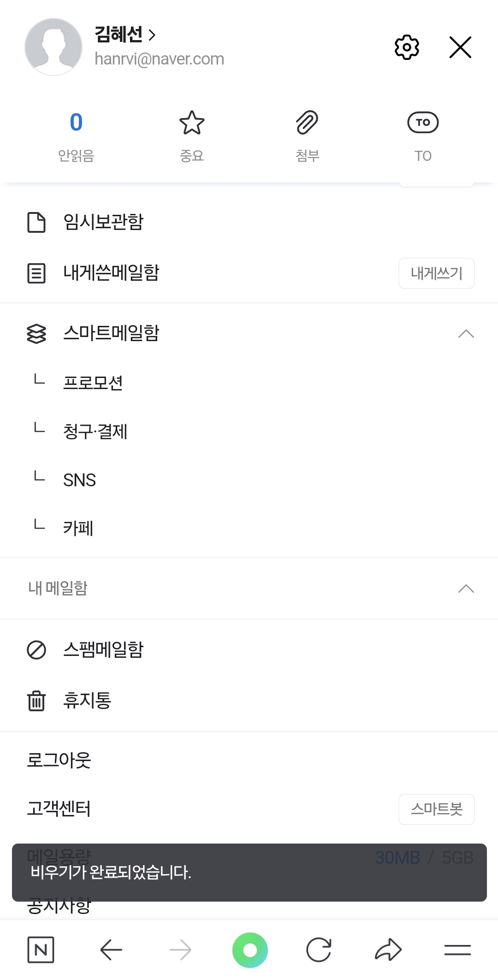
Task: Tap the 로그아웃 link
Action: [59, 760]
